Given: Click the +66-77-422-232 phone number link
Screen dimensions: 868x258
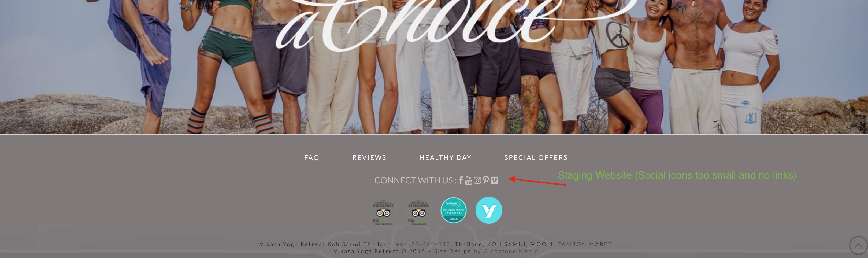Looking at the screenshot, I should pyautogui.click(x=423, y=244).
